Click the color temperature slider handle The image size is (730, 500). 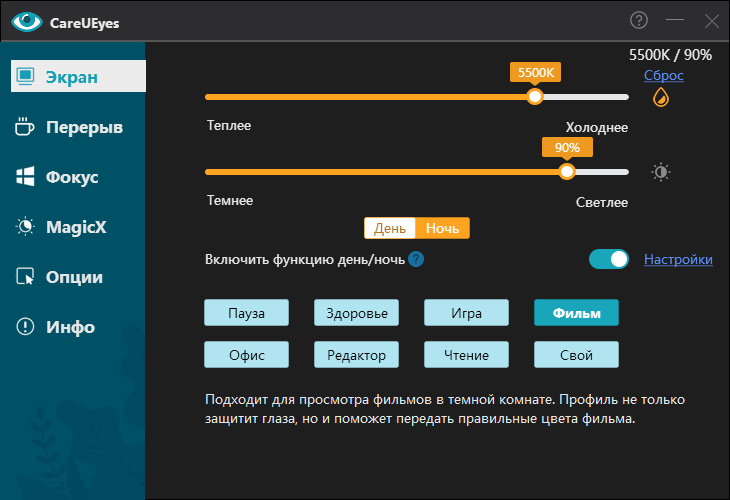pyautogui.click(x=535, y=97)
